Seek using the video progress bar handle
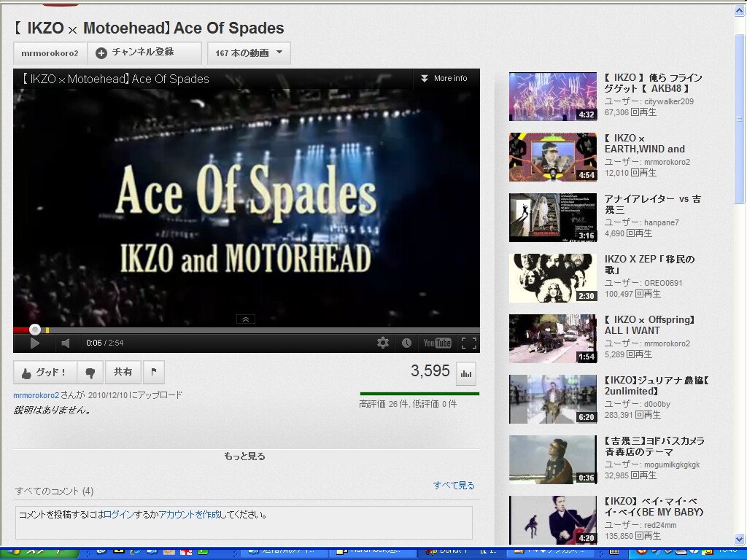Screen dimensions: 747x560 click(x=35, y=330)
